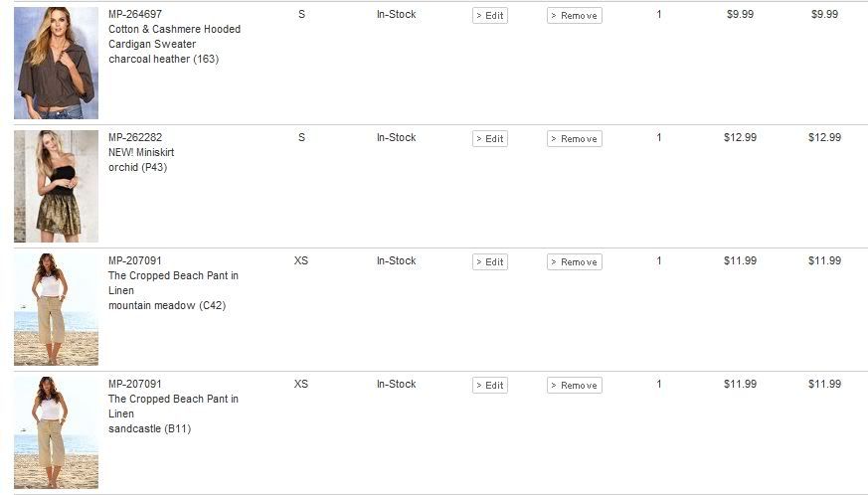Open the hooded cardigan sweater product photo
The image size is (868, 495).
(56, 64)
